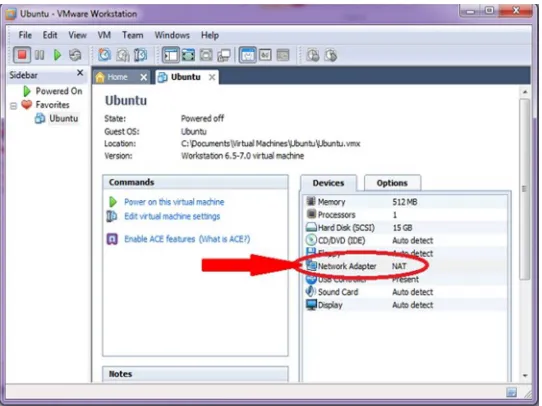Viewport: 542px width, 406px height.
Task: Click the Ubuntu.vmx location path
Action: click(x=270, y=143)
